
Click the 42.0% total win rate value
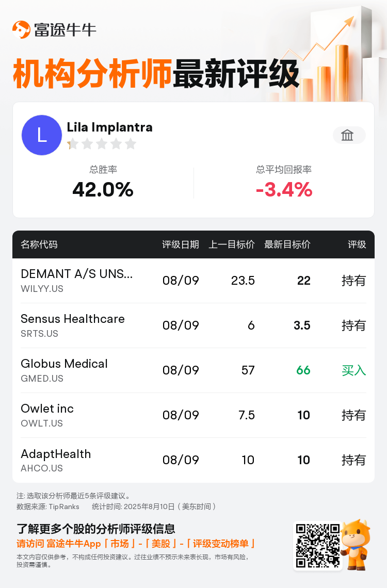103,189
